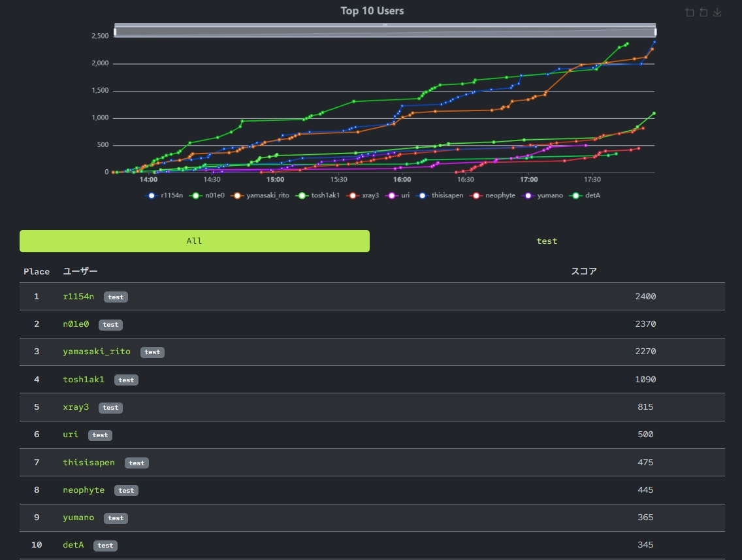Click the test badge next to yumano
This screenshot has width=742, height=560.
116,518
